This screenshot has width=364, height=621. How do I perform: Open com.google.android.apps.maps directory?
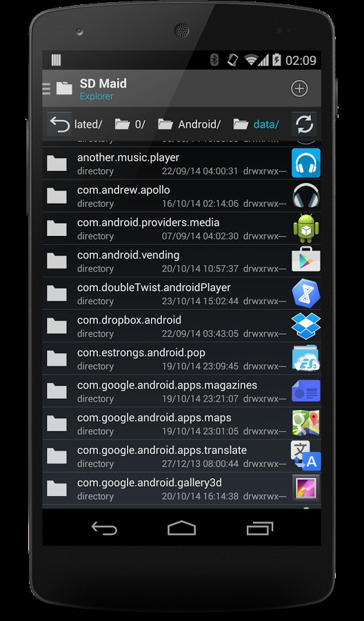point(181,423)
